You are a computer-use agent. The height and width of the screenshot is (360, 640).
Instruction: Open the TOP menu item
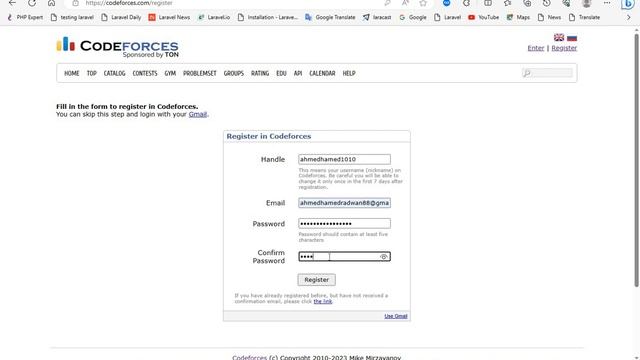[x=91, y=73]
